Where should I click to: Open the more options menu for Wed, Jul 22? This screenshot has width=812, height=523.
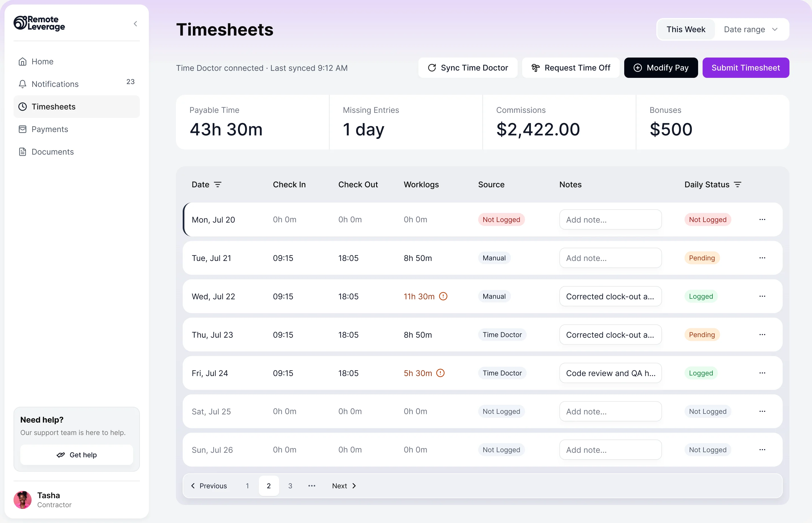762,296
